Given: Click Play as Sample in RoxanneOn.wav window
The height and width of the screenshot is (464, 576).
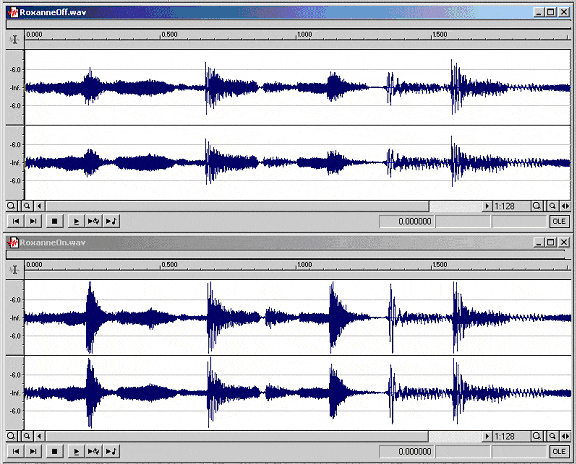Looking at the screenshot, I should tap(111, 451).
